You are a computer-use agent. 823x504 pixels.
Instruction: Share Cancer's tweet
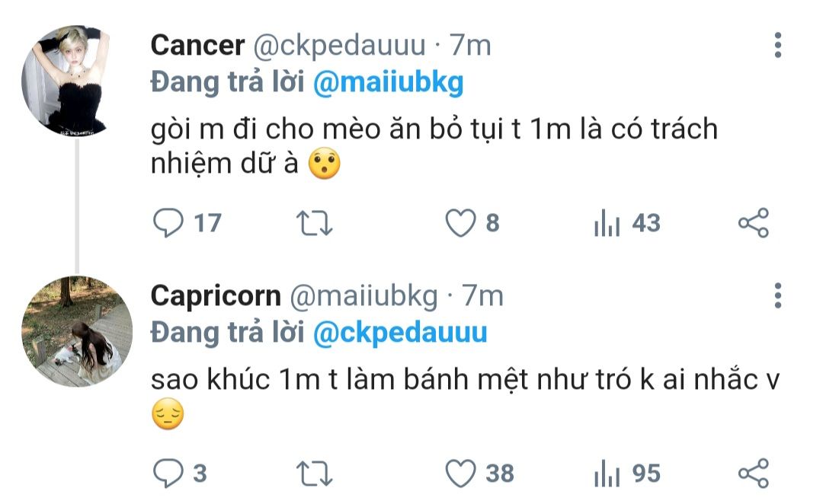pyautogui.click(x=754, y=223)
